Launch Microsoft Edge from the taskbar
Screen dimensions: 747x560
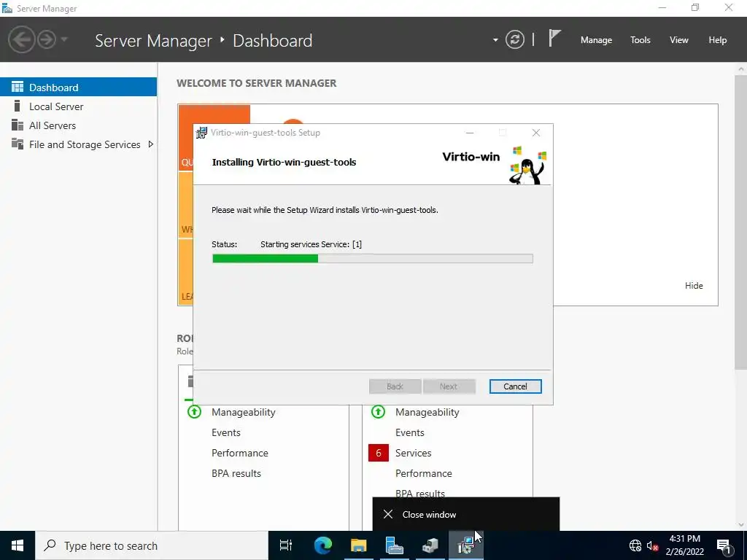point(322,545)
